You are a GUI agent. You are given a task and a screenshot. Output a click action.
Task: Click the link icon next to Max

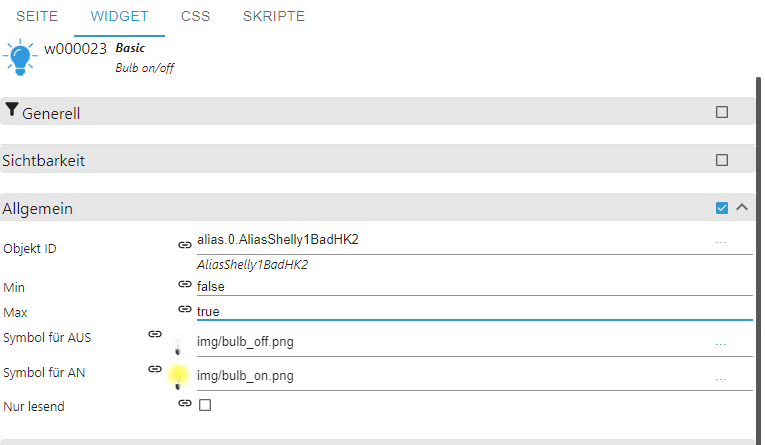tap(184, 310)
